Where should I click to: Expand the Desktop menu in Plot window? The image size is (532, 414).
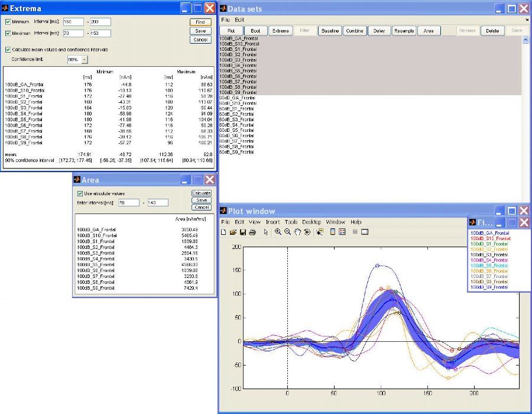[312, 222]
